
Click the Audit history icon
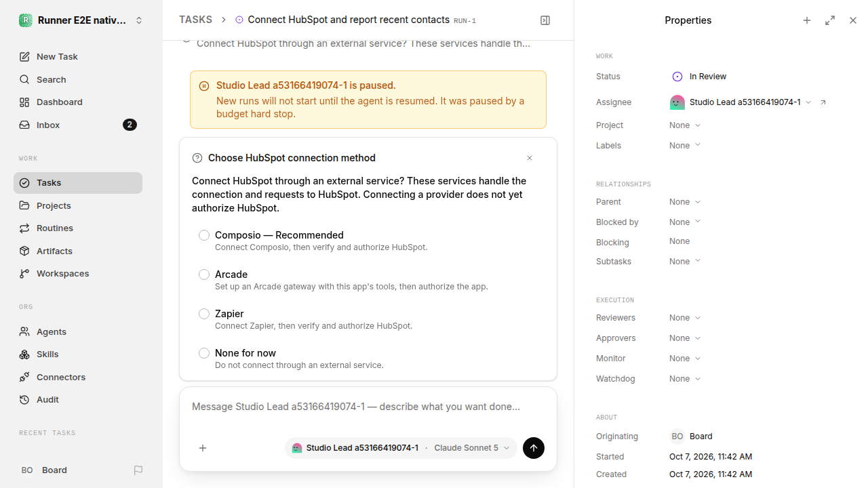(24, 400)
